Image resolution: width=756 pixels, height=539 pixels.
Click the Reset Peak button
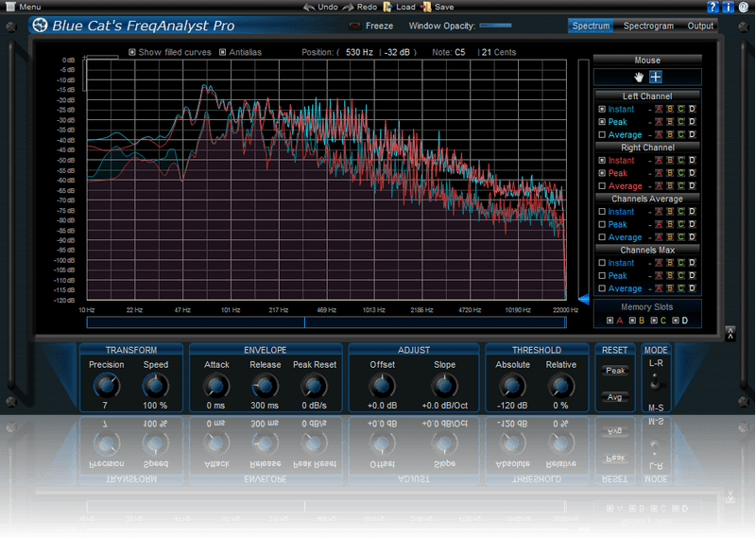[615, 371]
